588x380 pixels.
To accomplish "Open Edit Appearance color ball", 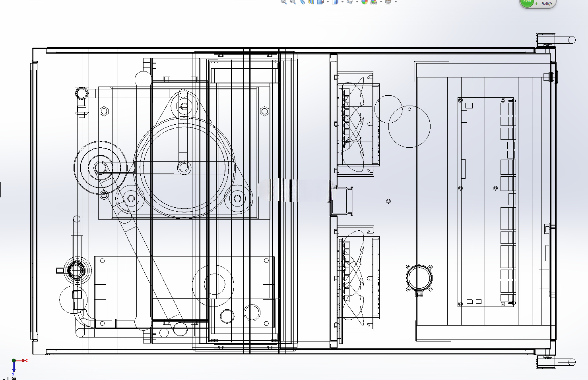I will 365,2.
